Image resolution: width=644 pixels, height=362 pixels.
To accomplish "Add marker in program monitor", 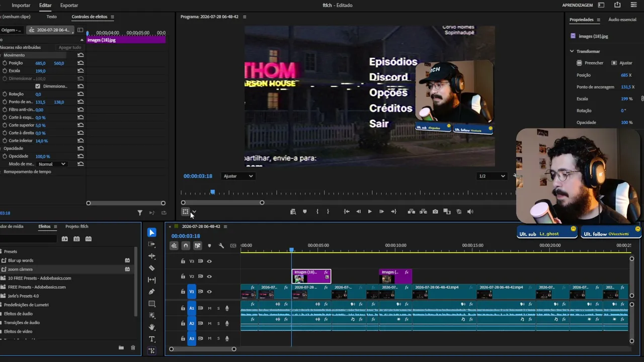I will (x=304, y=212).
